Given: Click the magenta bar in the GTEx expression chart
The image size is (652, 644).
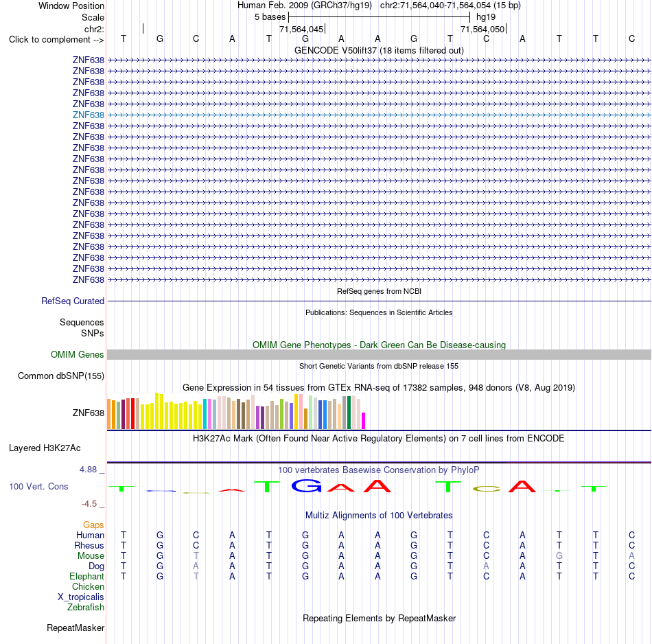Looking at the screenshot, I should [x=363, y=421].
